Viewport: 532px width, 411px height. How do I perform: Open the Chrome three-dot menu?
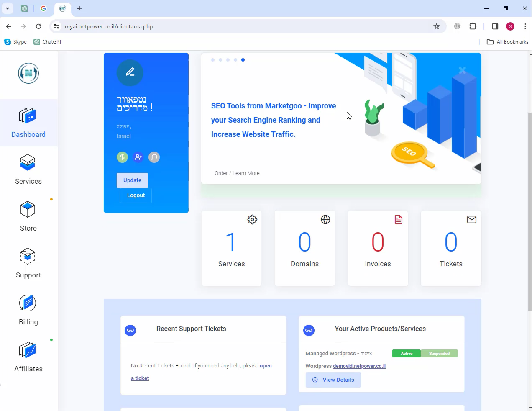525,26
